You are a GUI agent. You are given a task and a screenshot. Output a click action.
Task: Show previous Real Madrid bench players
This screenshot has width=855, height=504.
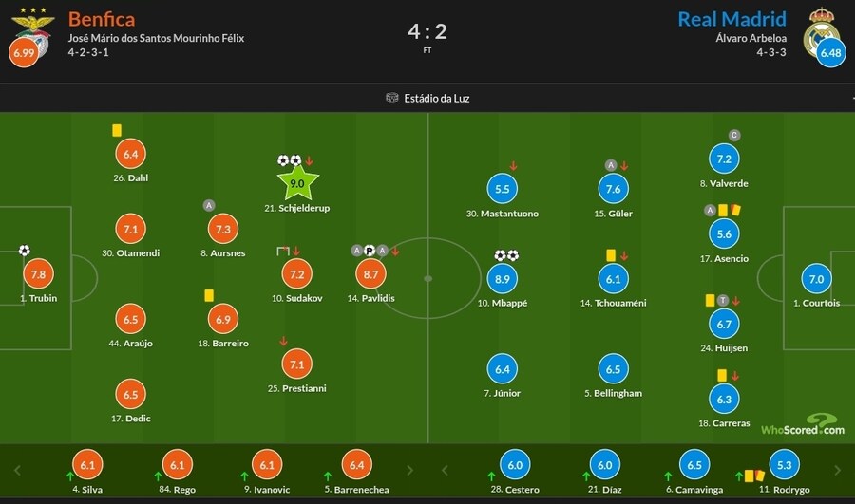(x=445, y=469)
